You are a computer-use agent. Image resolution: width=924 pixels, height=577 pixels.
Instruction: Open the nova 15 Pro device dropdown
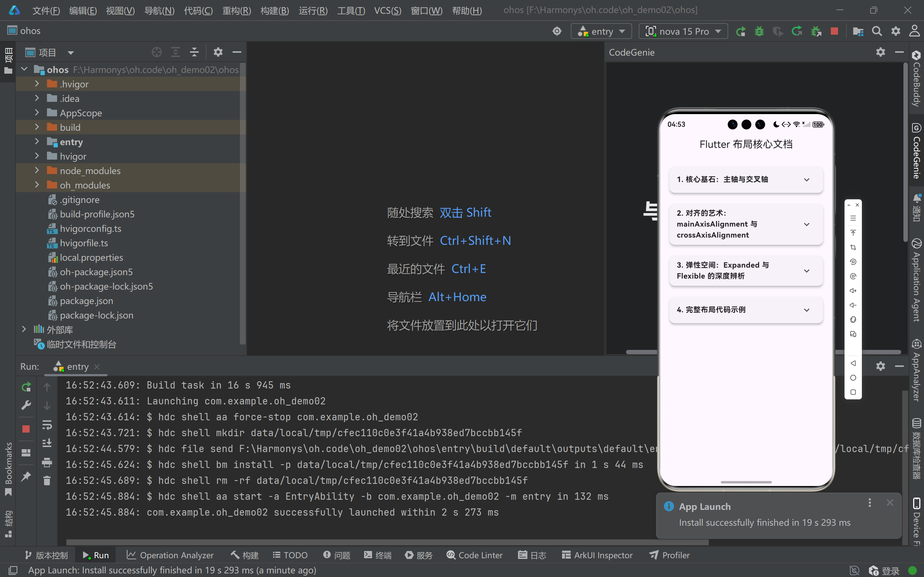[683, 31]
